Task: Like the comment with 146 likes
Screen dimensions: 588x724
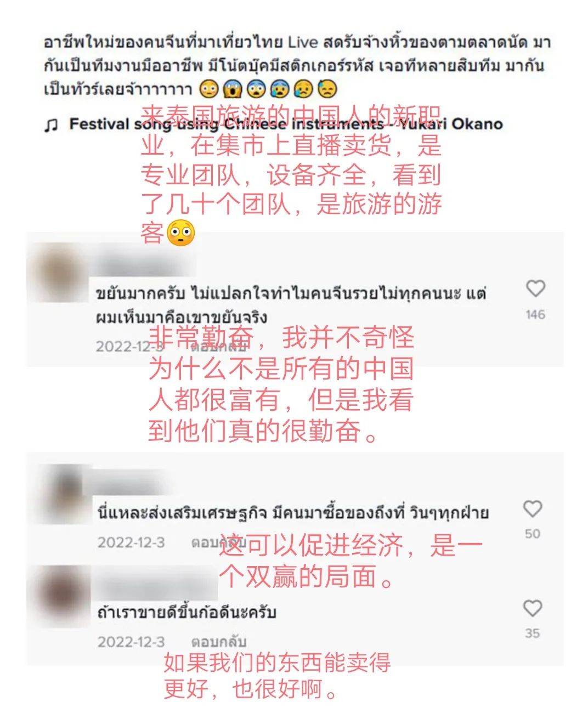Action: 535,289
